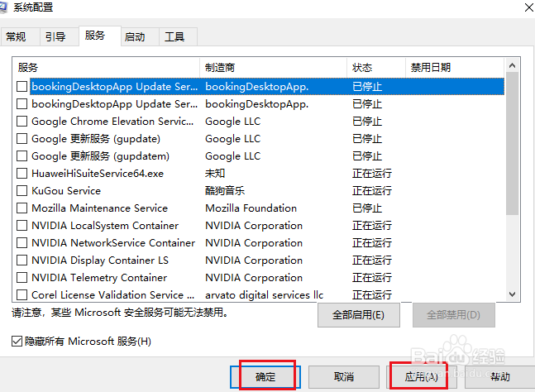Click 未知 manufacturer cell

[x=215, y=174]
